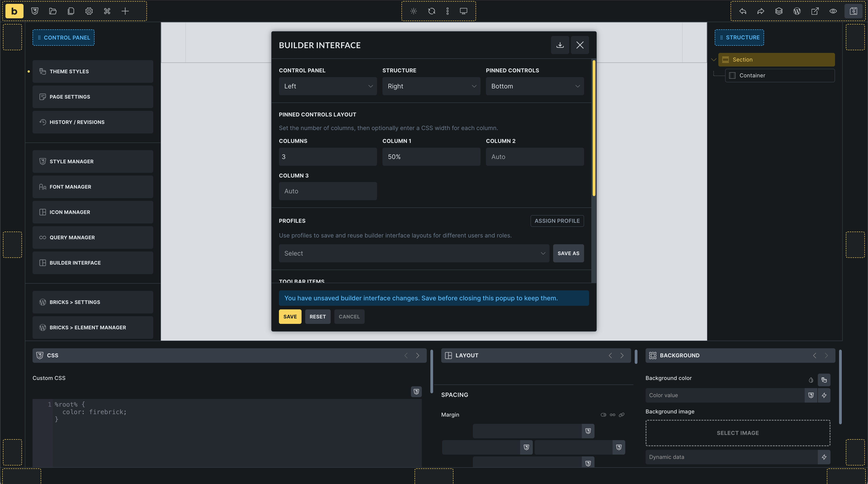Open History / Revisions

(93, 122)
